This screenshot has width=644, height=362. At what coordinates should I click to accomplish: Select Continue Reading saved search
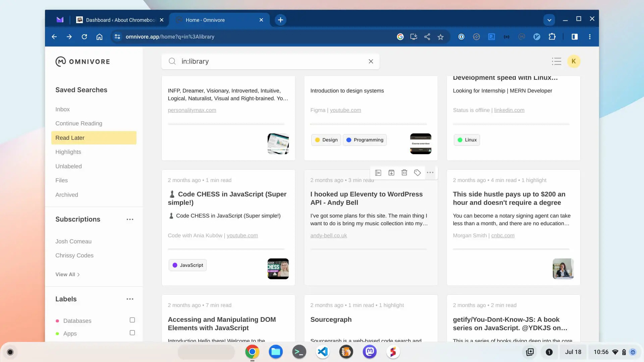click(x=79, y=123)
